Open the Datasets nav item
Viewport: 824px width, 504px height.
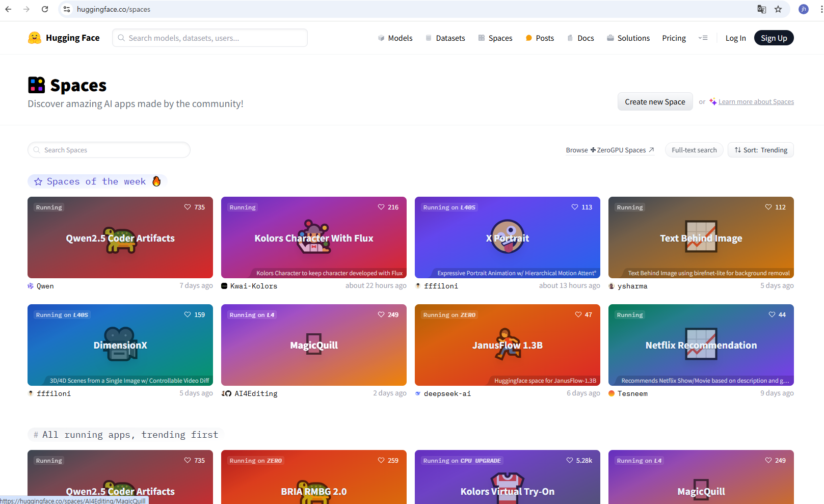tap(445, 38)
